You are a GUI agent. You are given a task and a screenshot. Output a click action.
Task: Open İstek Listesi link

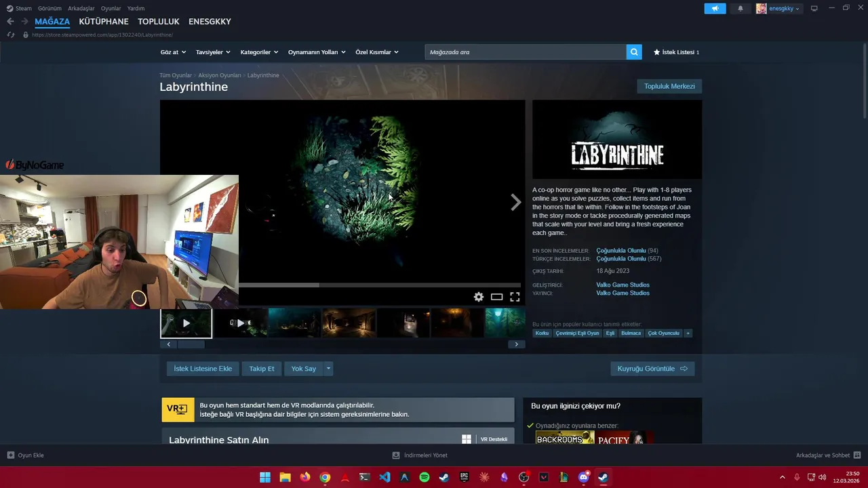(x=676, y=52)
